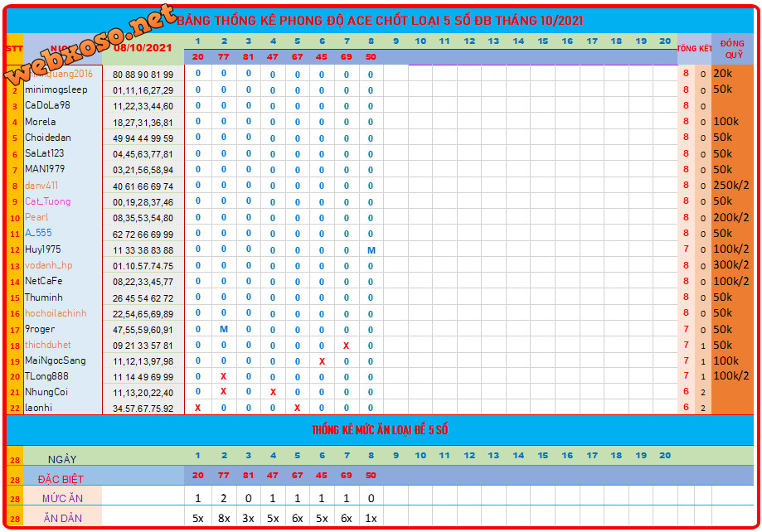Select the date header '08/10/2021'
The height and width of the screenshot is (532, 762).
(143, 47)
